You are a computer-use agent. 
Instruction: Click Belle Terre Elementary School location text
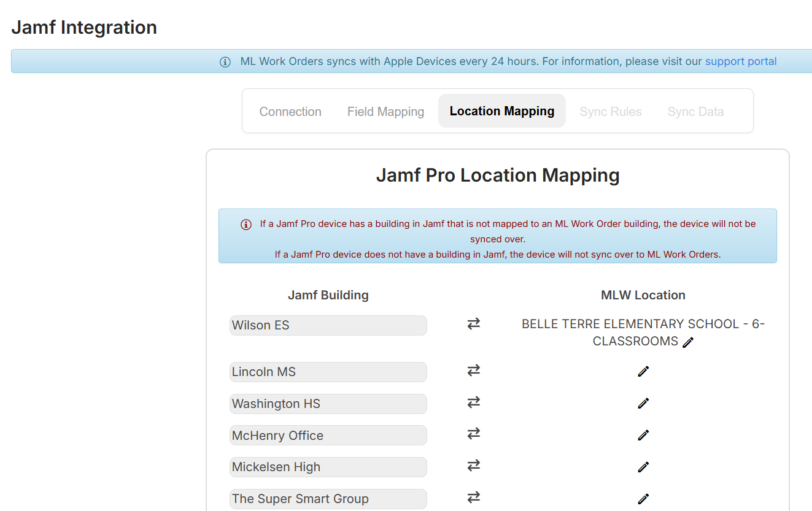[x=643, y=332]
